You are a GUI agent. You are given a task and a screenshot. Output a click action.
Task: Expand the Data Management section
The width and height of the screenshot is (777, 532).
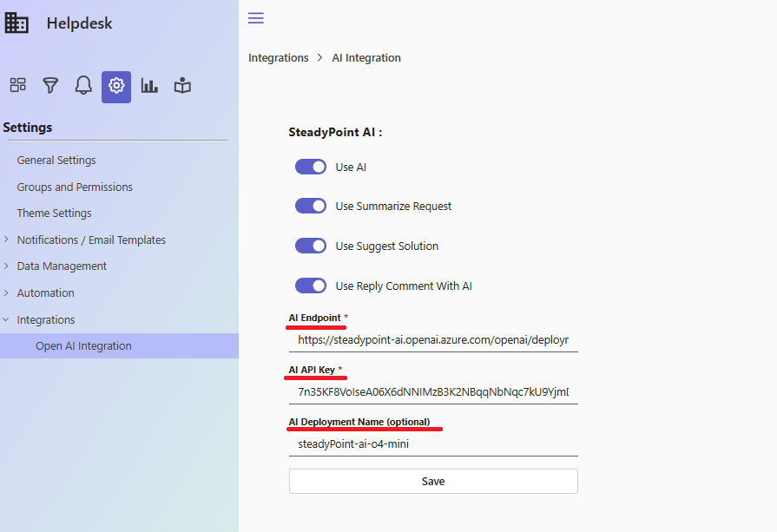pyautogui.click(x=7, y=266)
